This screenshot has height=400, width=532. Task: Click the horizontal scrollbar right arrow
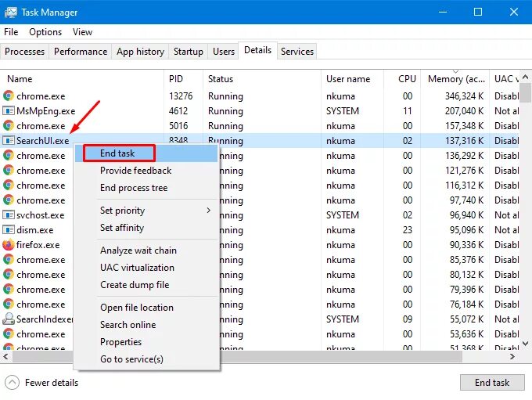pos(512,356)
